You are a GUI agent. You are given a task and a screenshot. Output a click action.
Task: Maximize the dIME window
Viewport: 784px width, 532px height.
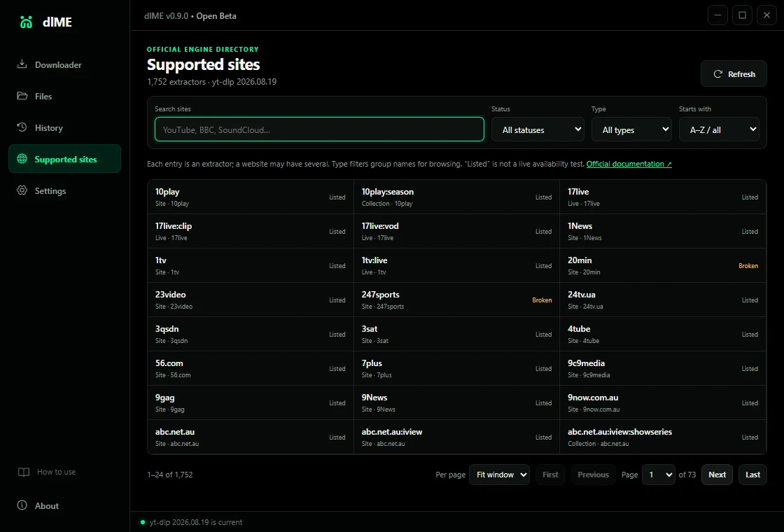tap(742, 15)
